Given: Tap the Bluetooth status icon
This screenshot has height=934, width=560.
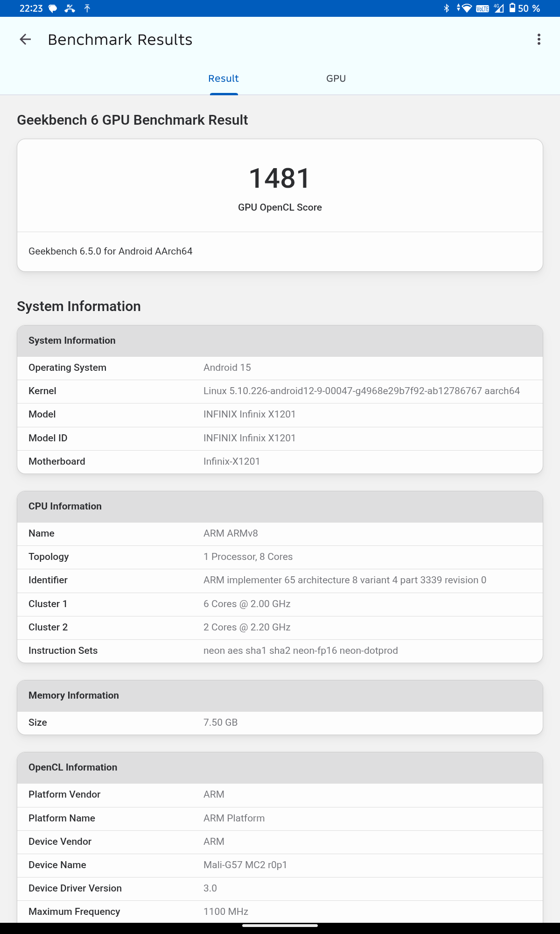Looking at the screenshot, I should [446, 8].
